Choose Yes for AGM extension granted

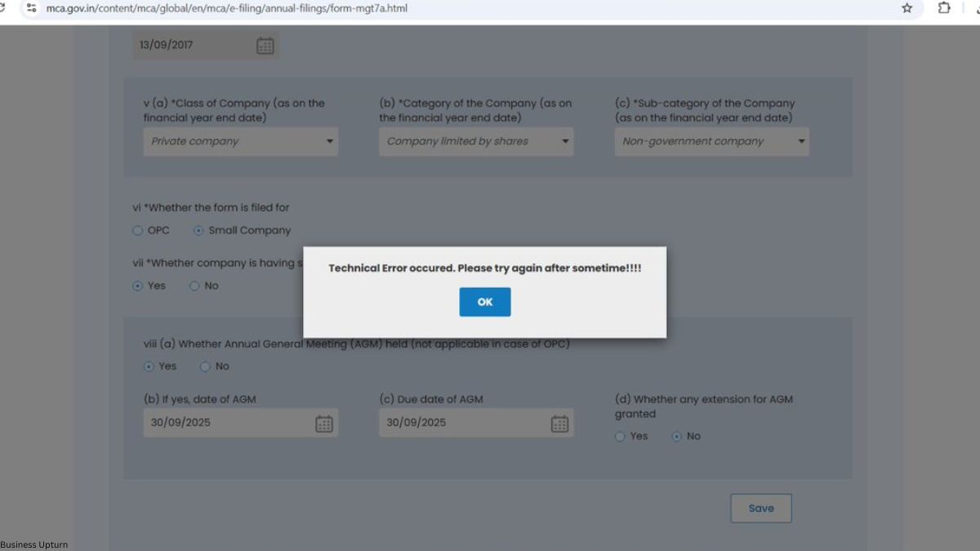[620, 437]
